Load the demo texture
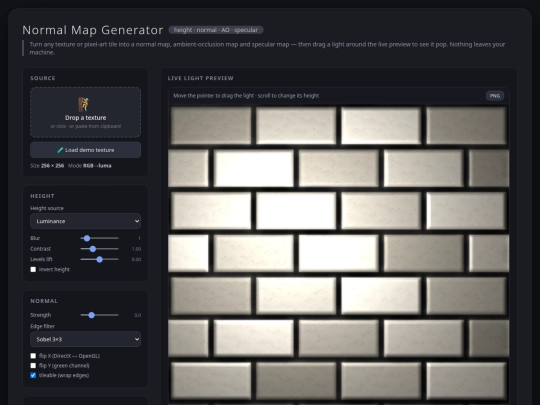This screenshot has height=405, width=540. (85, 150)
